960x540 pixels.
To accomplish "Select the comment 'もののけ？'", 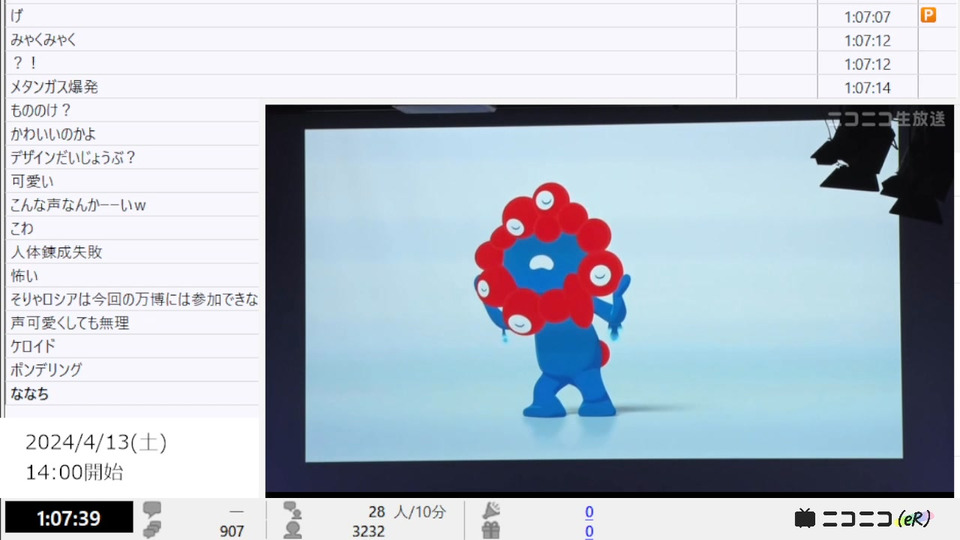I will pyautogui.click(x=41, y=111).
